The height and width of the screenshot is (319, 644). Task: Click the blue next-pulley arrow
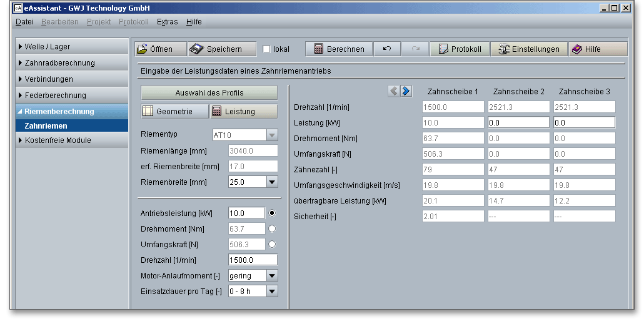point(406,91)
